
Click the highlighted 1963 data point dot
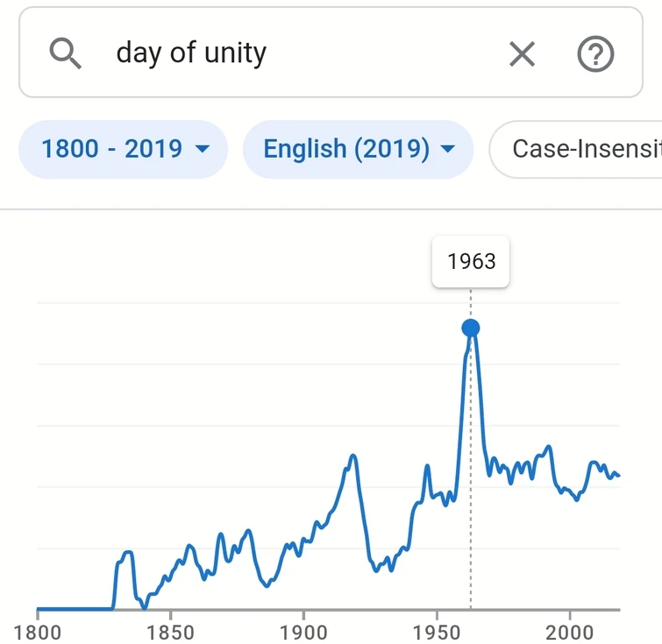point(471,328)
